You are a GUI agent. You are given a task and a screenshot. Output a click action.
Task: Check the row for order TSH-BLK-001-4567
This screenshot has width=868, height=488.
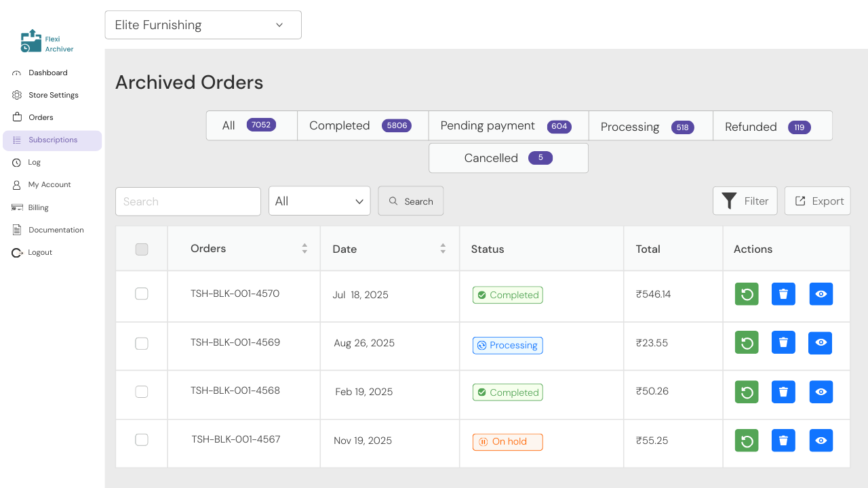tap(142, 440)
